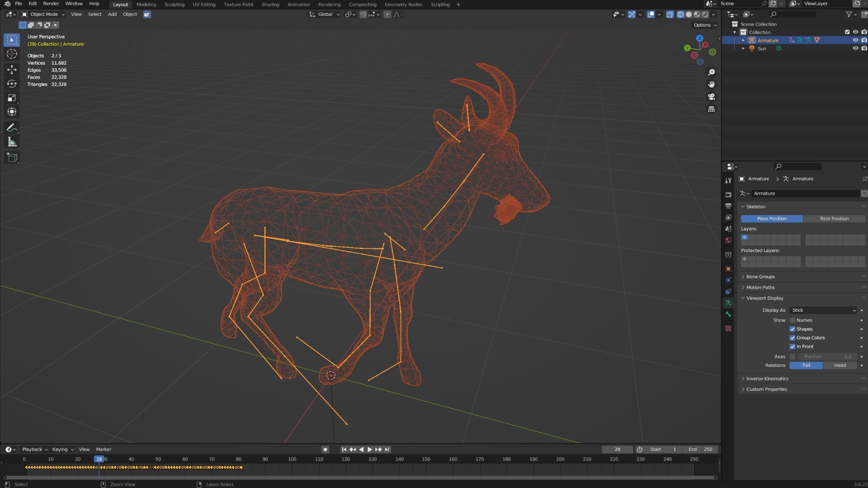Open the Display As Stick dropdown

click(823, 310)
